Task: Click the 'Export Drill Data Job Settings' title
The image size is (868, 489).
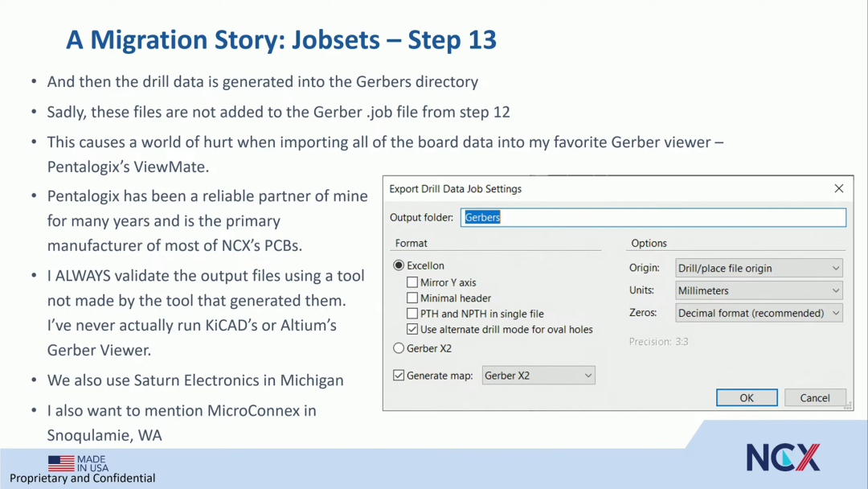Action: tap(455, 189)
